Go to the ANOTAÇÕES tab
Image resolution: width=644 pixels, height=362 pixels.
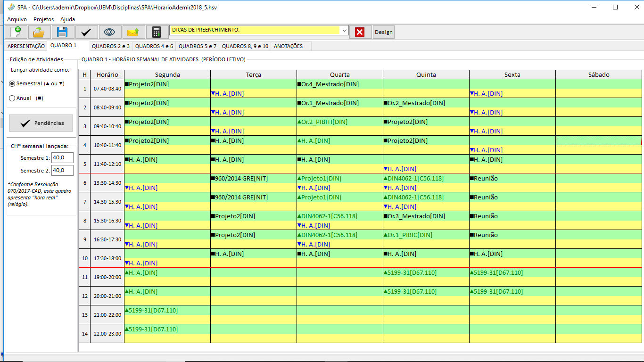tap(288, 46)
